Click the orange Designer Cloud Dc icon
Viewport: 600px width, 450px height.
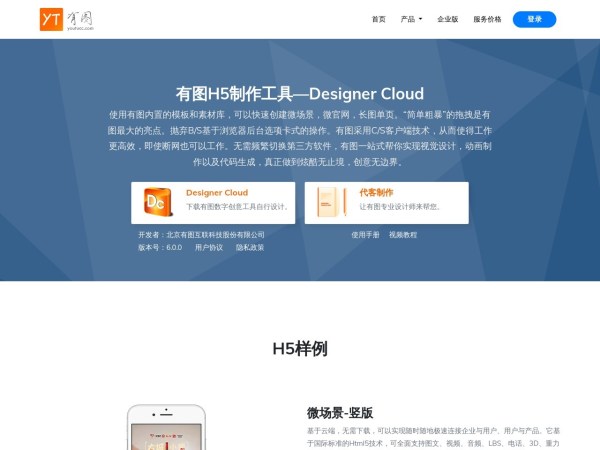tap(158, 202)
